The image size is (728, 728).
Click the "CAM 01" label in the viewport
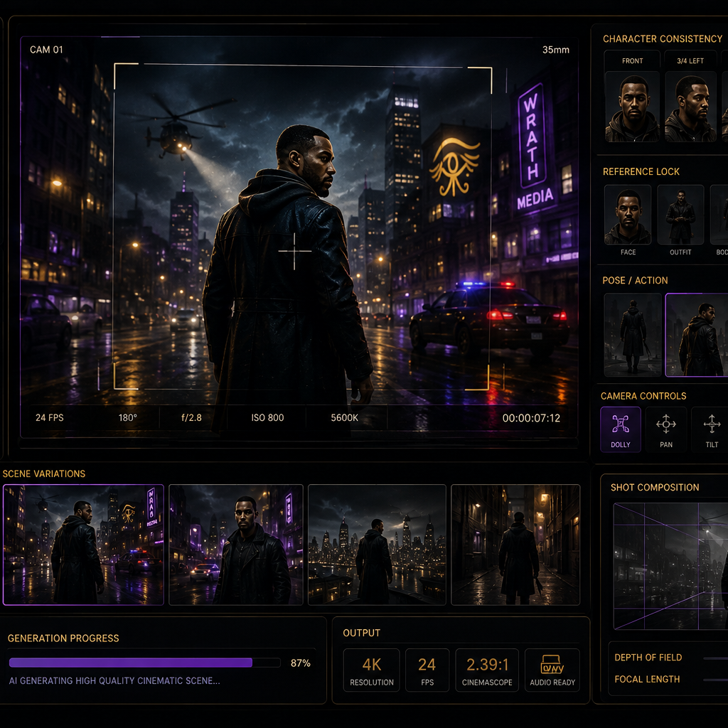[46, 50]
